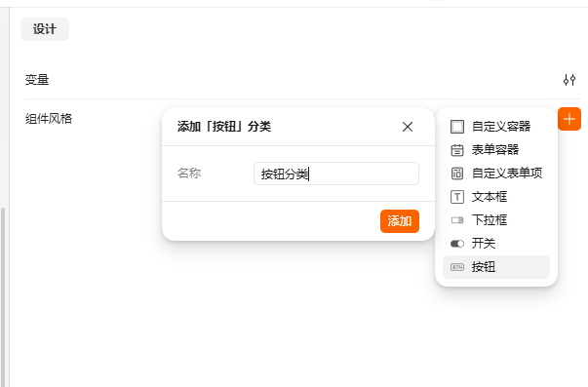The width and height of the screenshot is (588, 387).
Task: Click the dialog title 添加「按钮」分类
Action: [224, 127]
